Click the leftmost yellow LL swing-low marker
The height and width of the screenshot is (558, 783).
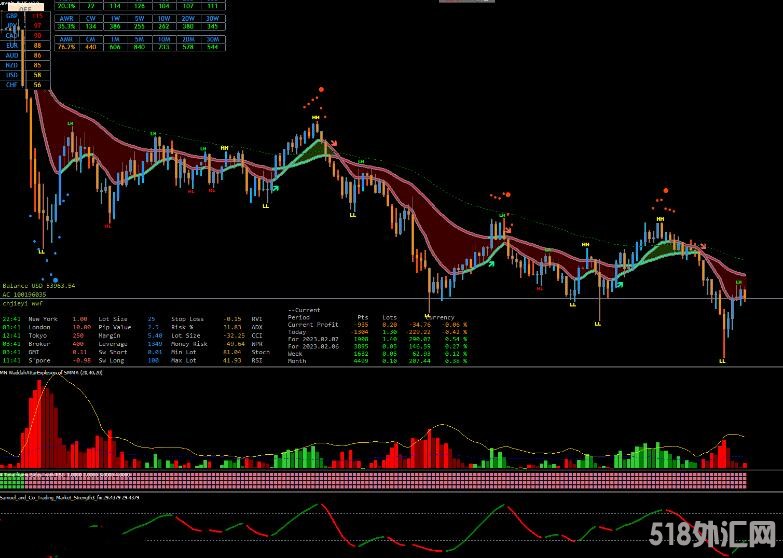pyautogui.click(x=41, y=252)
